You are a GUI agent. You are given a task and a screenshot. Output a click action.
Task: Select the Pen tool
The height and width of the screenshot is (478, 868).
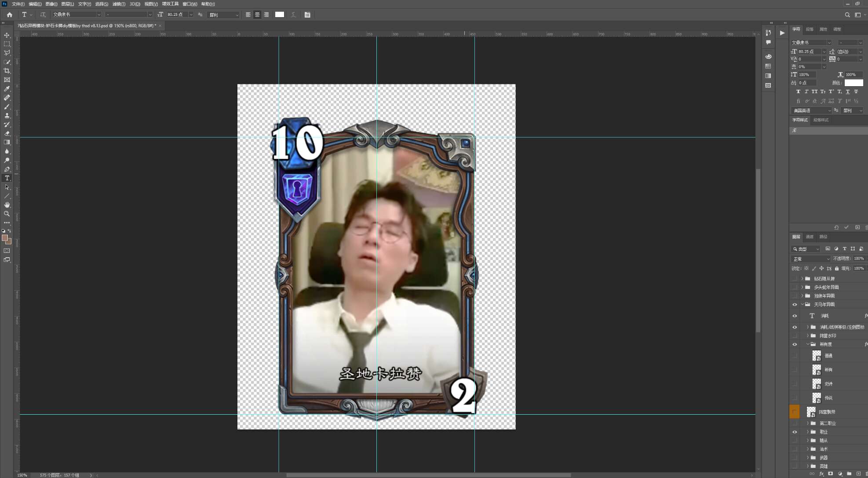click(7, 169)
